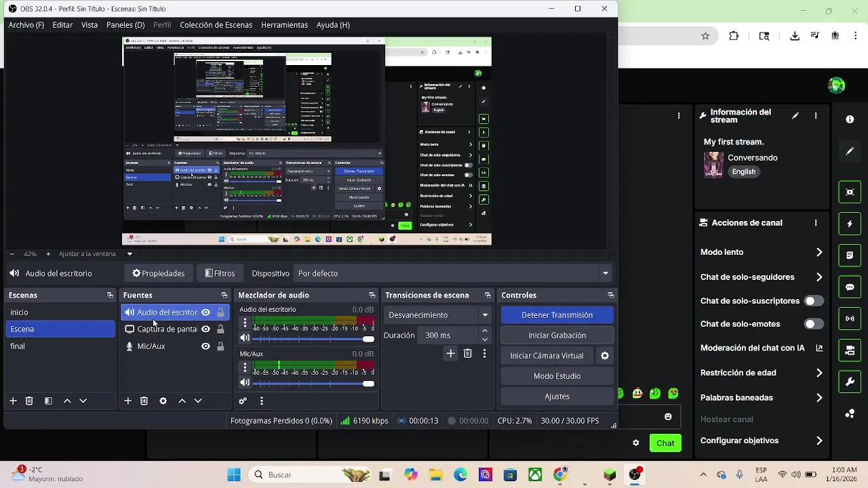The image size is (868, 488).
Task: Open source properties gear in Fuentes panel
Action: pyautogui.click(x=163, y=401)
